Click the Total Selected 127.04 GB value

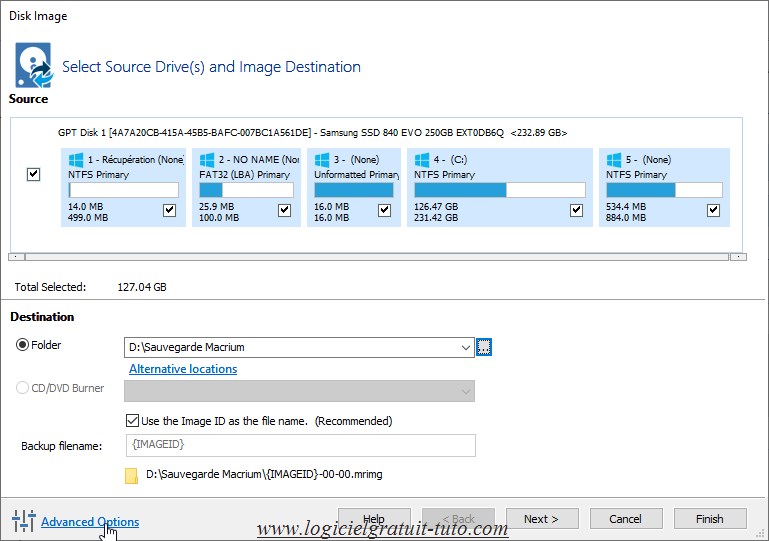click(142, 287)
